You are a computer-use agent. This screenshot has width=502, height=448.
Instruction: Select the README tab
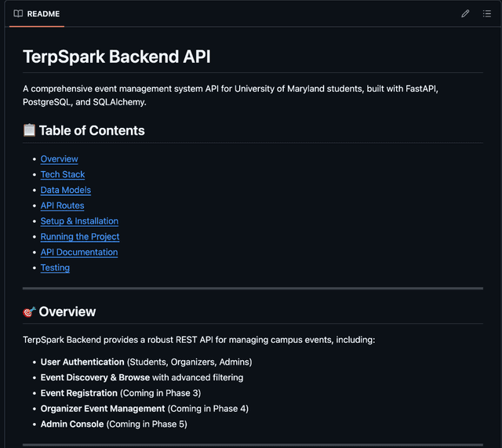(x=37, y=14)
